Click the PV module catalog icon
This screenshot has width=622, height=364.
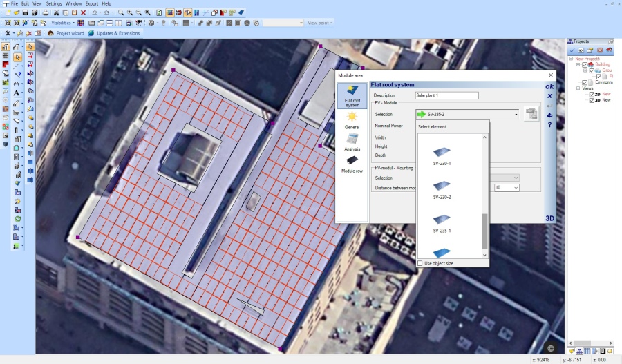(531, 115)
